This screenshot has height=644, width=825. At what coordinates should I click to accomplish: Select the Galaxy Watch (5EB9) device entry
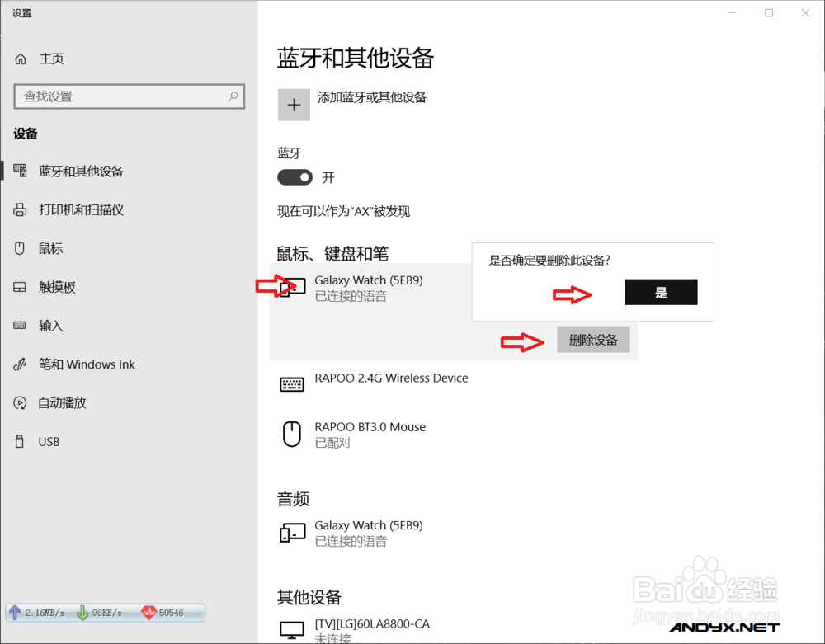pyautogui.click(x=369, y=287)
